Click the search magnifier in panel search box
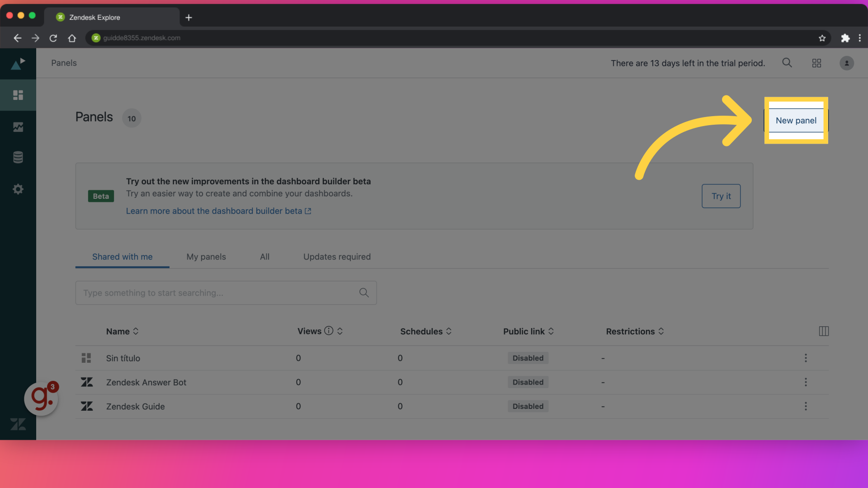Viewport: 868px width, 488px height. tap(364, 293)
